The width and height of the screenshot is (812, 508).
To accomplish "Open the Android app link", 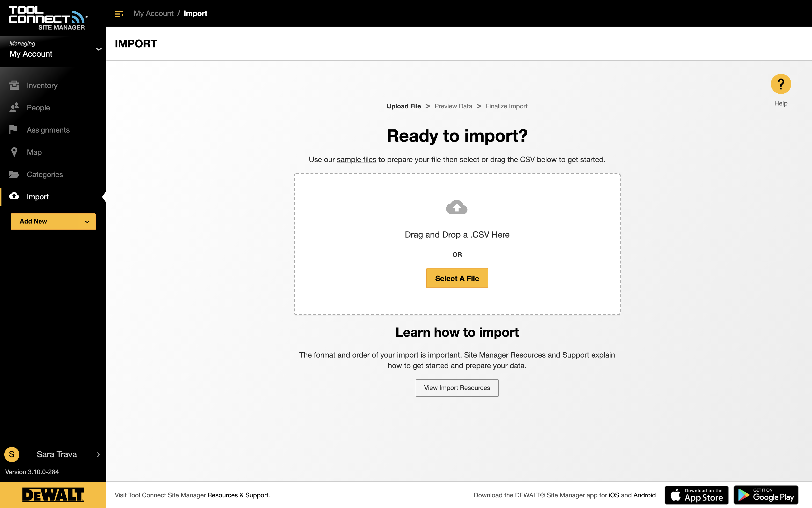I will point(644,495).
